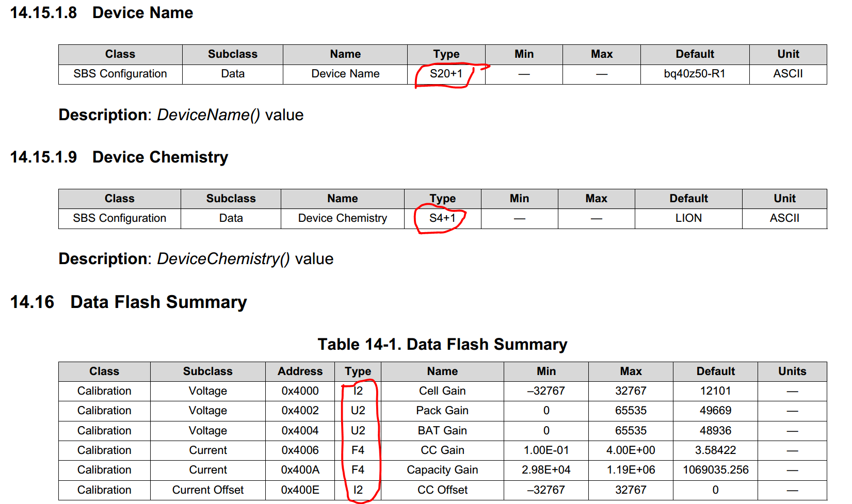Viewport: 852px width, 504px height.
Task: Click the circled S20+1 type cell
Action: 446,74
